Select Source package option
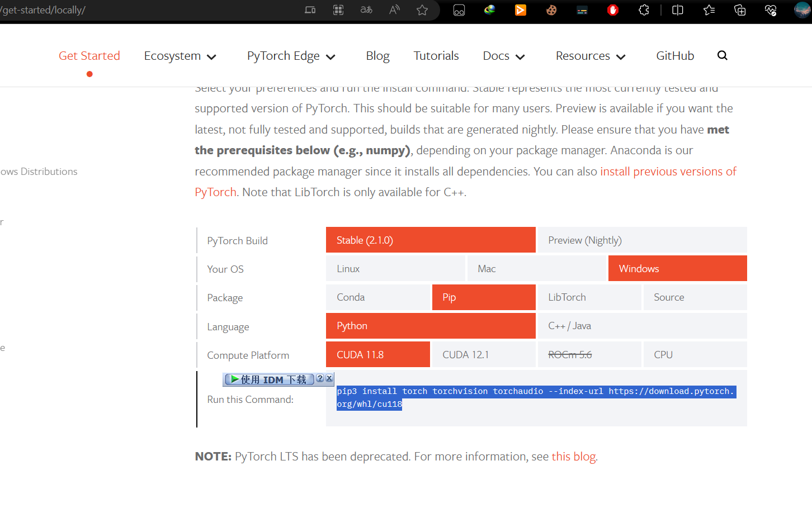This screenshot has height=532, width=812. point(695,297)
